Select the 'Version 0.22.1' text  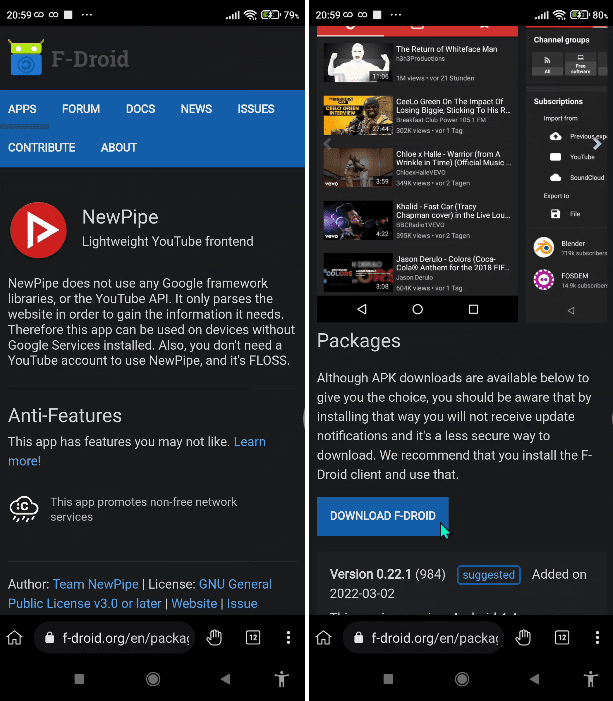(x=370, y=574)
